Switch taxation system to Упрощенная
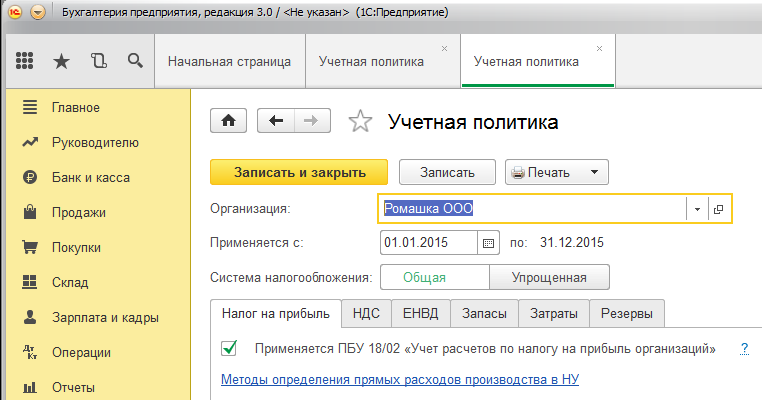Viewport: 762px width, 400px height. pyautogui.click(x=549, y=278)
